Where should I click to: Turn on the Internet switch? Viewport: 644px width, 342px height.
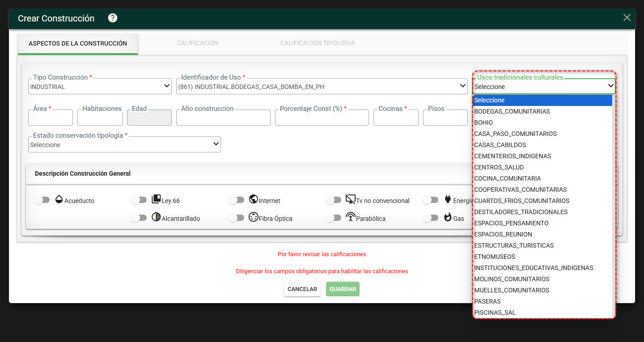click(236, 200)
